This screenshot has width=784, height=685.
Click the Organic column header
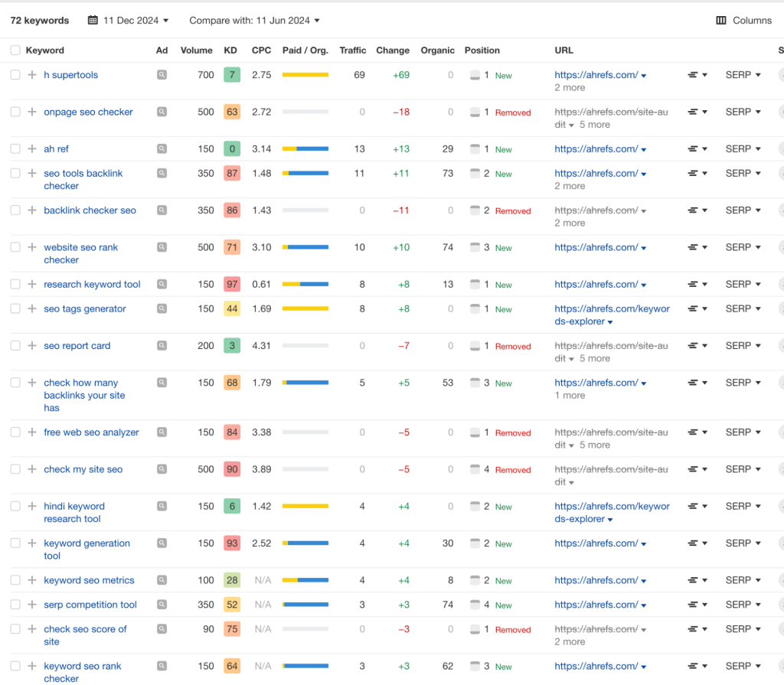(x=437, y=50)
